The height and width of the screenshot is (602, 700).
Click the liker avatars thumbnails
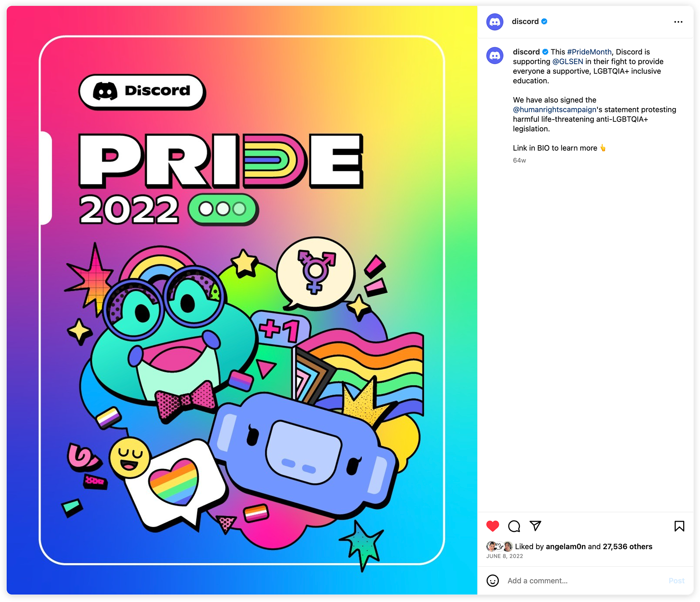[499, 546]
